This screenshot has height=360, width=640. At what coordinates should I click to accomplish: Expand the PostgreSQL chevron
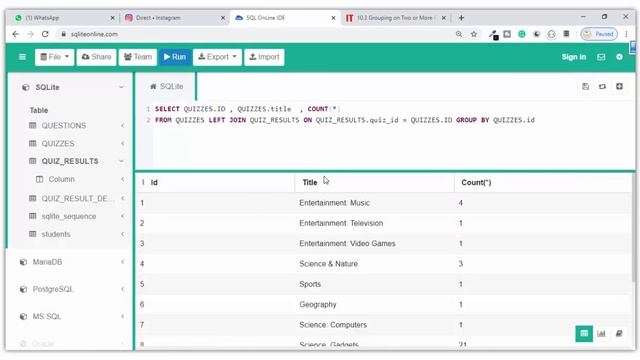122,289
